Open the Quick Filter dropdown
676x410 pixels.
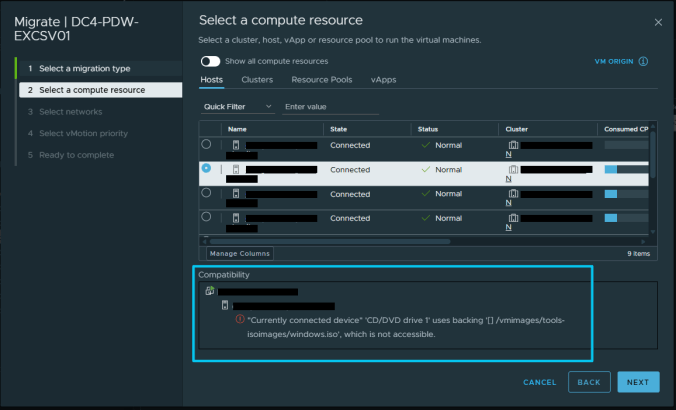pyautogui.click(x=238, y=106)
